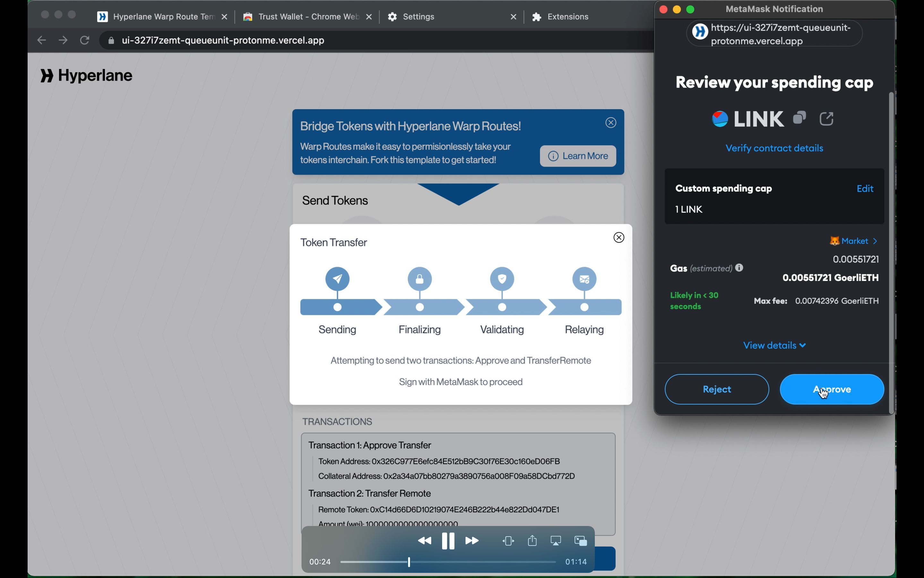924x578 pixels.
Task: Click the Token Address text 0x326C977E6efc84E512bB9C30f76E30c160eD06FB
Action: [x=466, y=462]
